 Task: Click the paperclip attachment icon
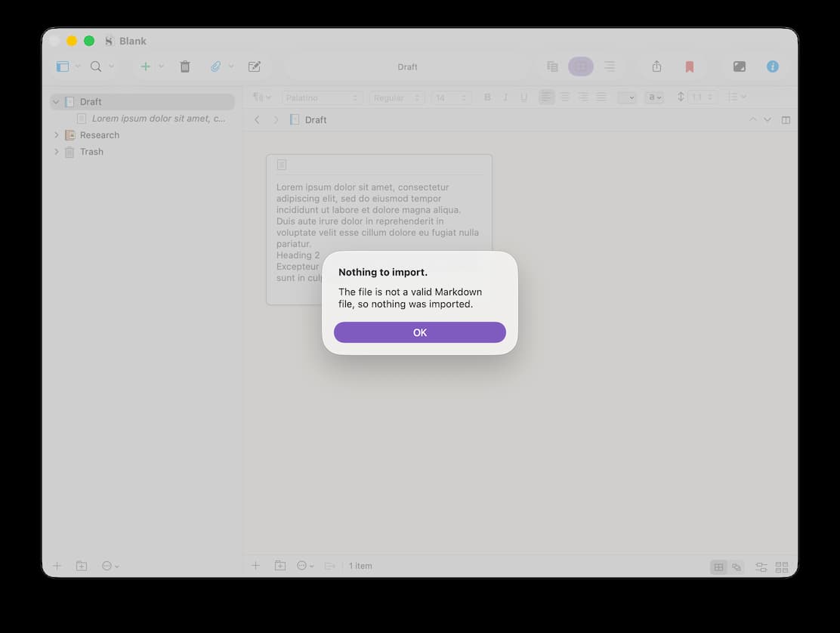(215, 66)
